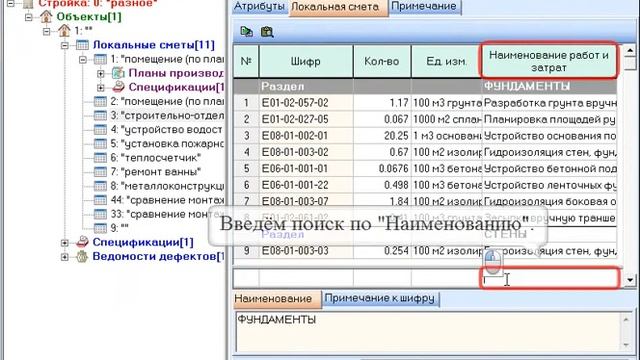Collapse estimate 1 "помещение" node
This screenshot has height=360, width=640.
(83, 60)
